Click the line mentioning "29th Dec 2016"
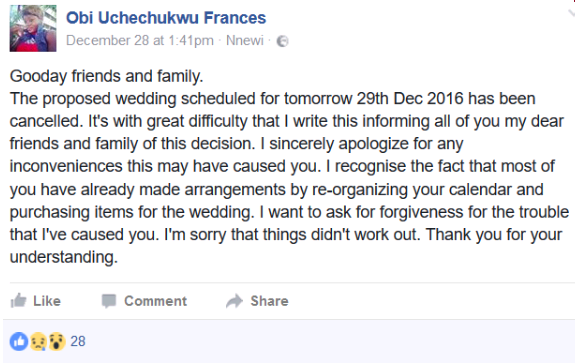This screenshot has width=575, height=363. (x=272, y=99)
